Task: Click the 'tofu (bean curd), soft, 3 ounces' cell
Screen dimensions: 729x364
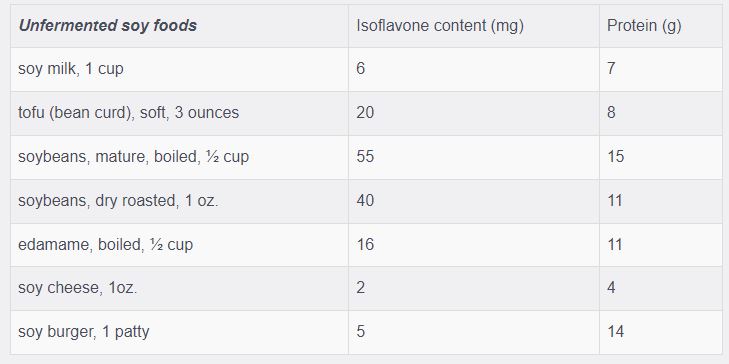Action: (x=179, y=113)
